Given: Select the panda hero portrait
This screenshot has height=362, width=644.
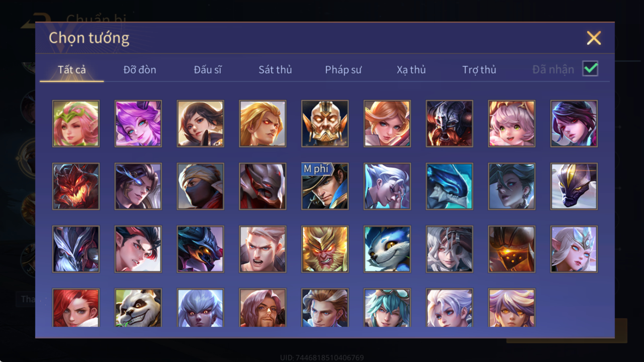Looking at the screenshot, I should [x=138, y=308].
